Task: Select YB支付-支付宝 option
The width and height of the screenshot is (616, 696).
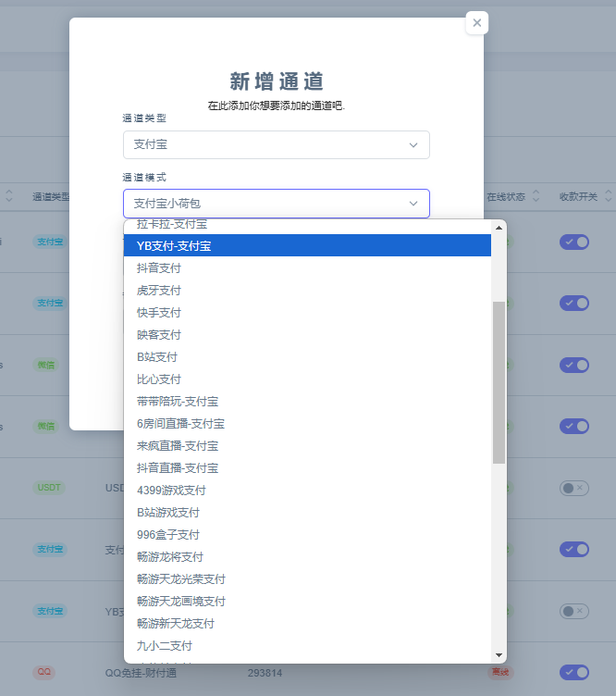Action: coord(307,245)
